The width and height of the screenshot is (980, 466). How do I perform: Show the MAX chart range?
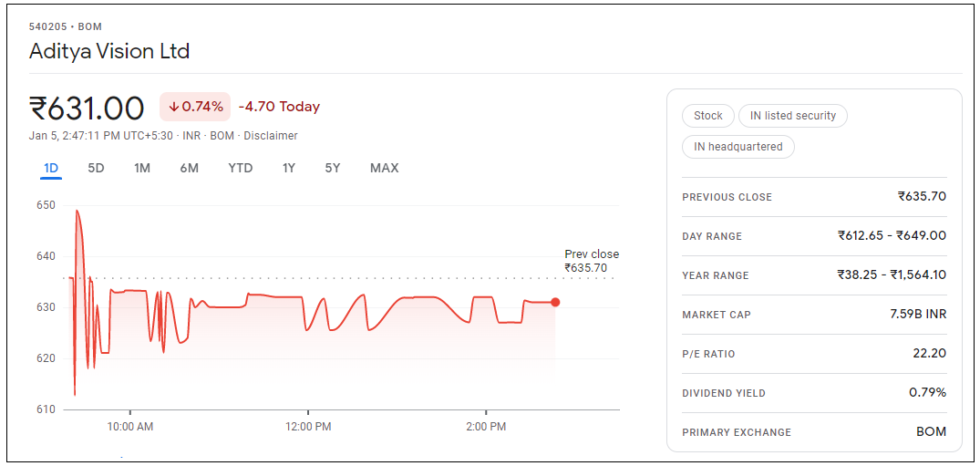click(x=385, y=169)
